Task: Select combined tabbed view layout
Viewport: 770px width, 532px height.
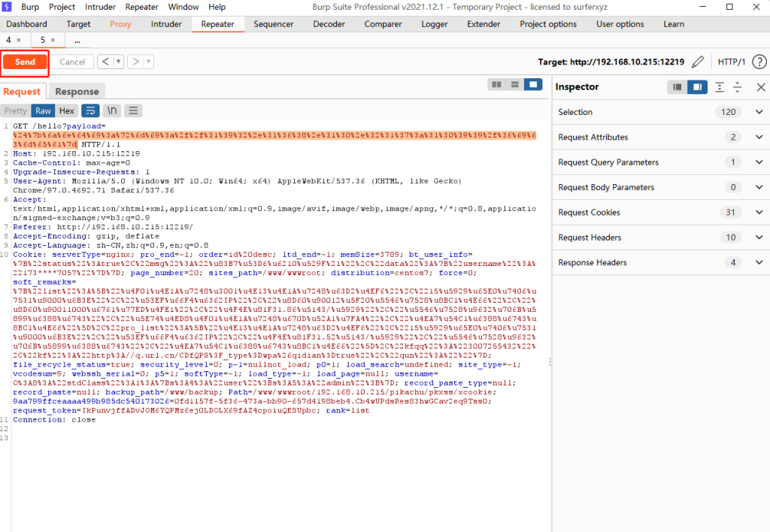Action: pyautogui.click(x=533, y=84)
